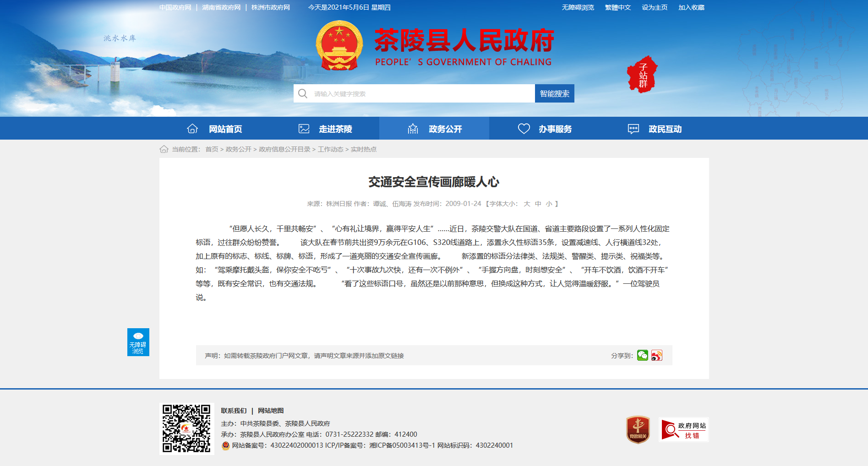Set font size to 大
Viewport: 868px width, 466px height.
(527, 204)
